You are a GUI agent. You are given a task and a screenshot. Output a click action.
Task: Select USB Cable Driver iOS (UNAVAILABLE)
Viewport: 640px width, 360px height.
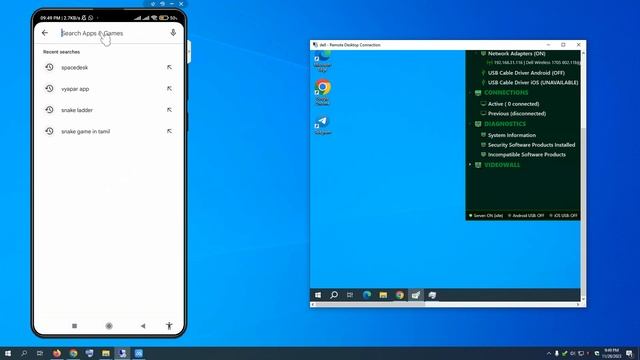[x=533, y=82]
